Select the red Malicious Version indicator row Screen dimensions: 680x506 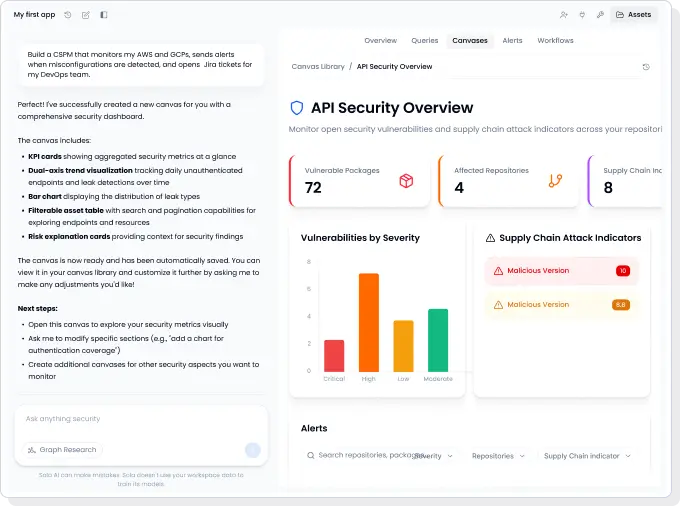pyautogui.click(x=562, y=271)
